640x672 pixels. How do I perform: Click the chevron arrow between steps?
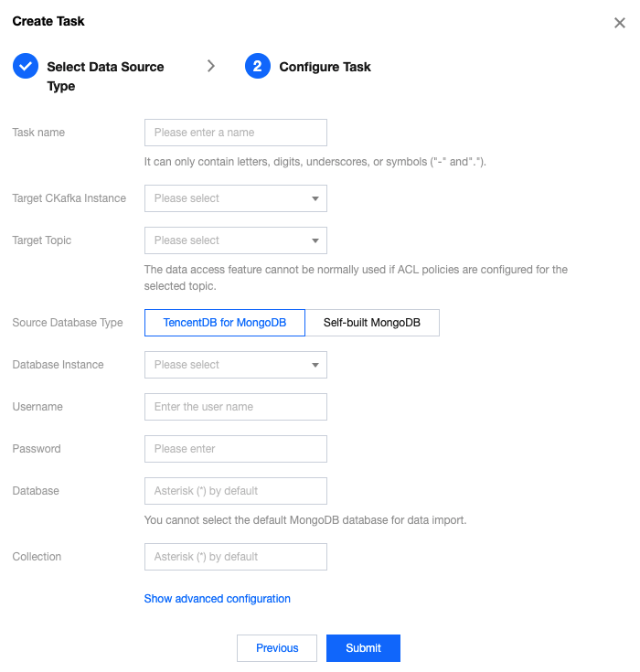pos(211,66)
